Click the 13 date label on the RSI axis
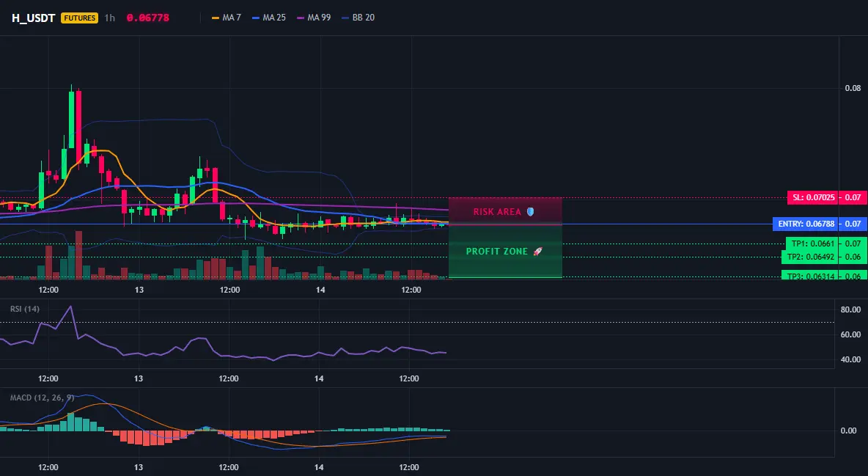Image resolution: width=868 pixels, height=476 pixels. click(138, 378)
